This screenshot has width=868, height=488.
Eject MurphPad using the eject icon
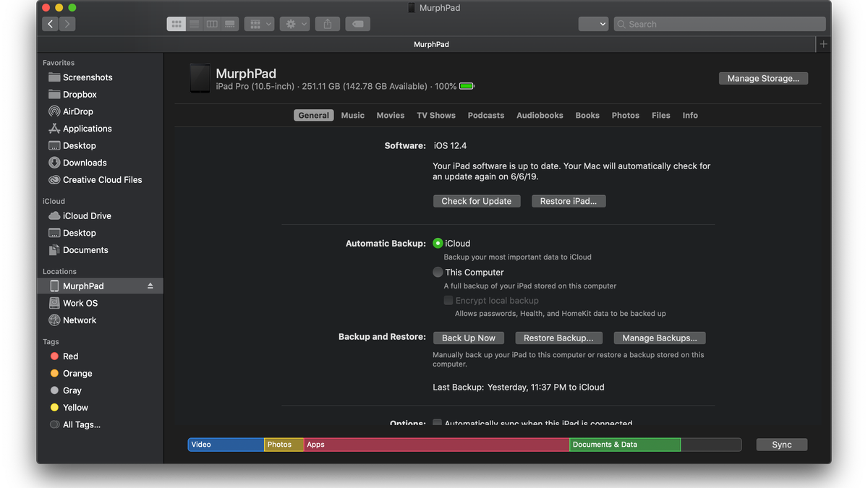150,286
